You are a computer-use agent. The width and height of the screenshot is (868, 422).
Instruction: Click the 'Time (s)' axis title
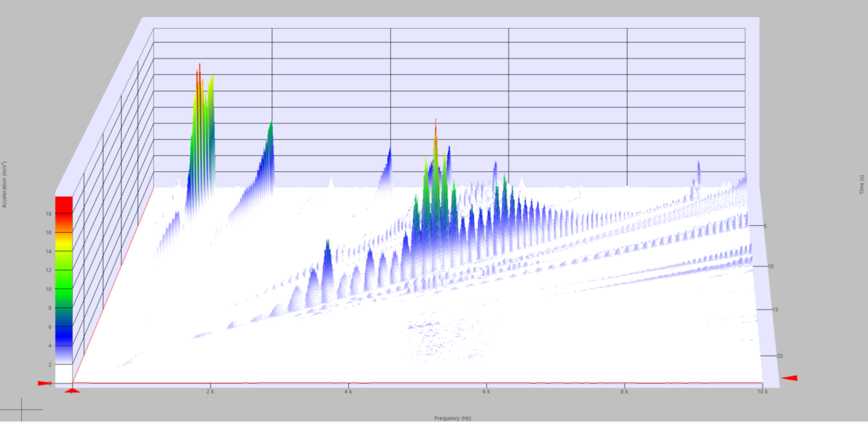pos(862,184)
